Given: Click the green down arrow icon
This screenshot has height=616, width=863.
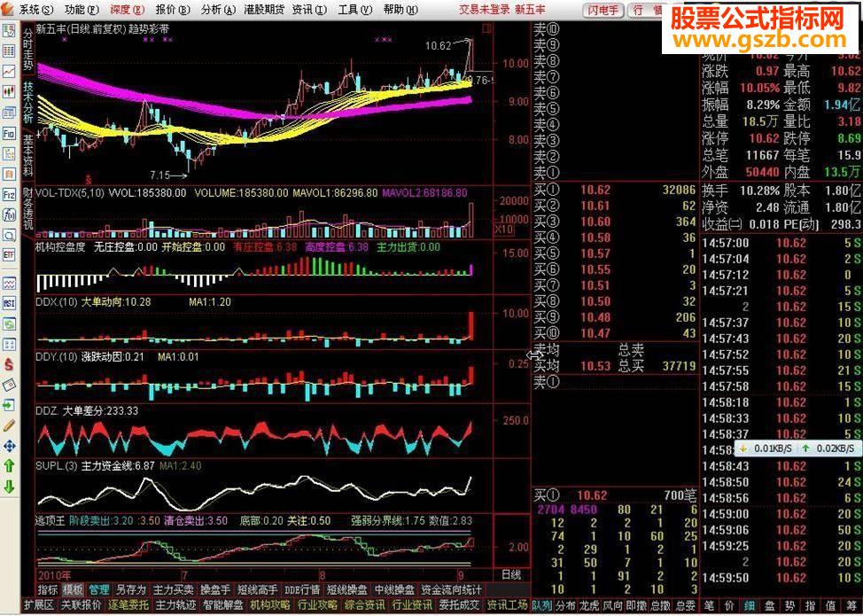Looking at the screenshot, I should click(x=9, y=487).
